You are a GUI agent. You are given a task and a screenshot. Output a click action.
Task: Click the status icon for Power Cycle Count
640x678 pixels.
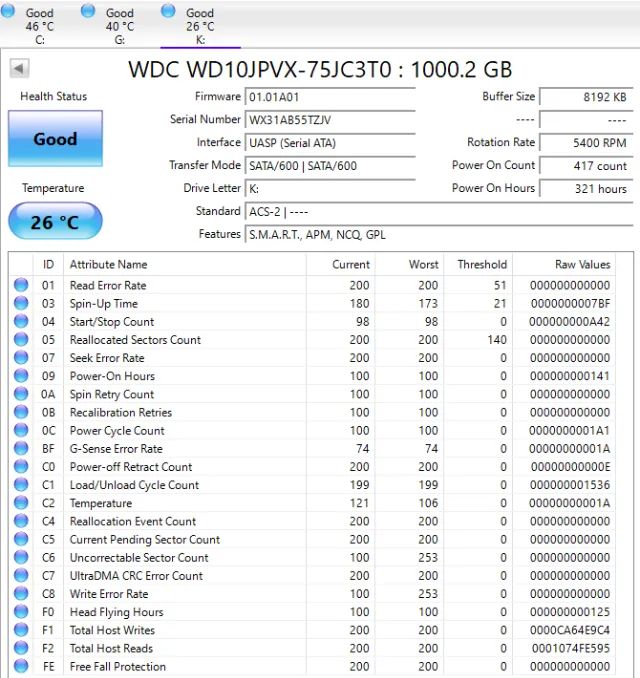tap(21, 430)
